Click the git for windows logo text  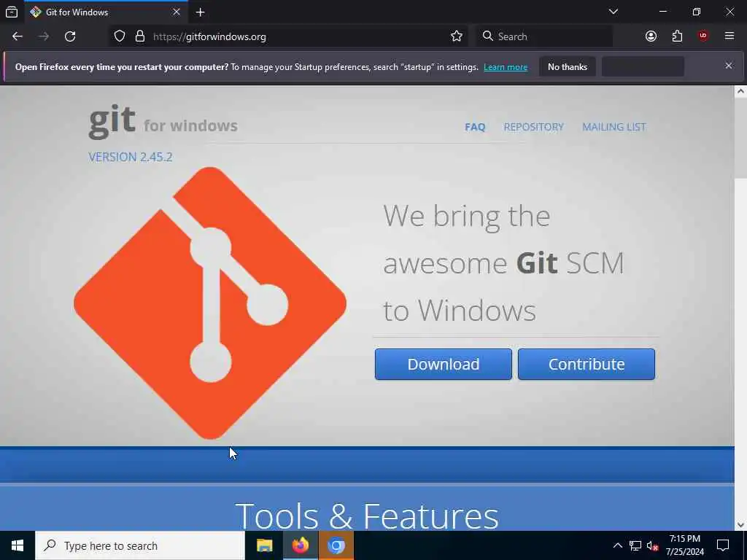(x=163, y=122)
